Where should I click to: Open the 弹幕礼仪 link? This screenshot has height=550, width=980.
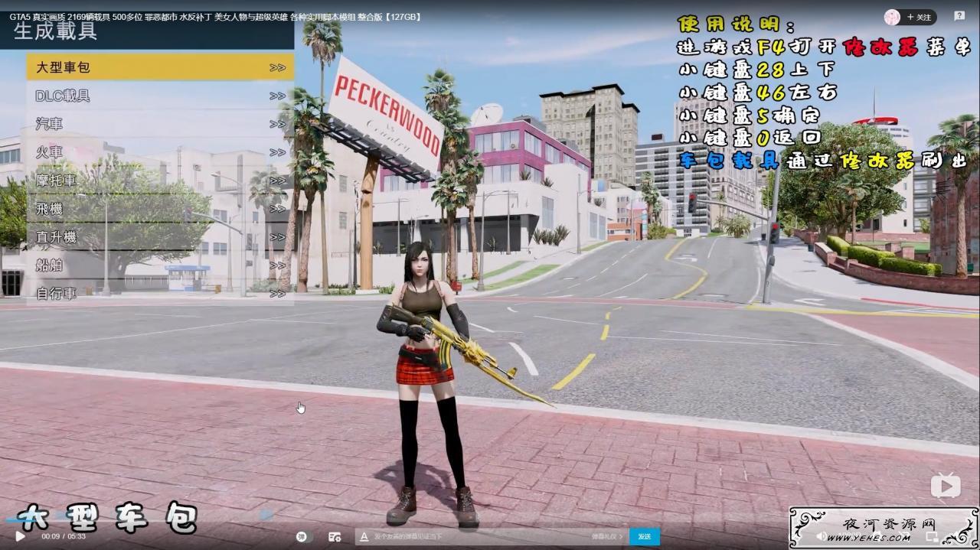606,537
